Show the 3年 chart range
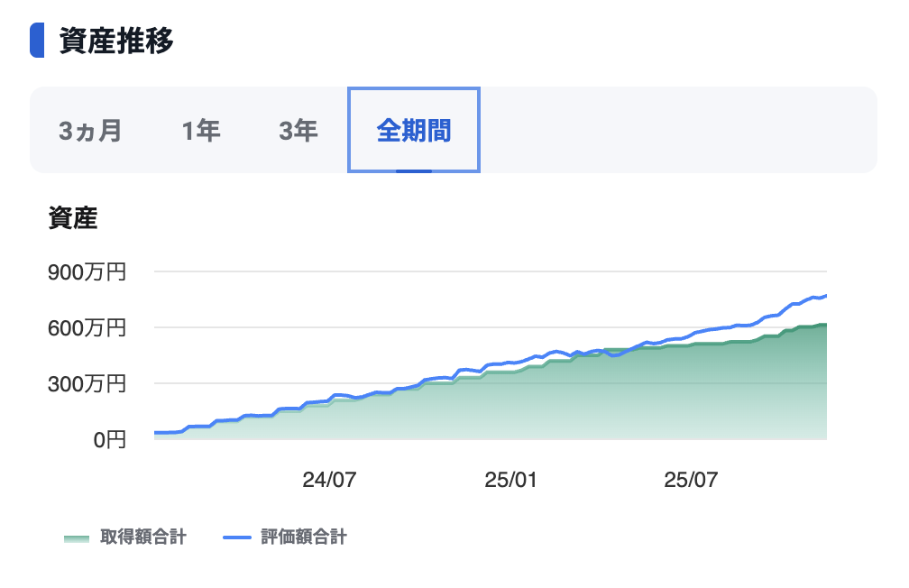Viewport: 909px width, 588px height. click(x=298, y=131)
